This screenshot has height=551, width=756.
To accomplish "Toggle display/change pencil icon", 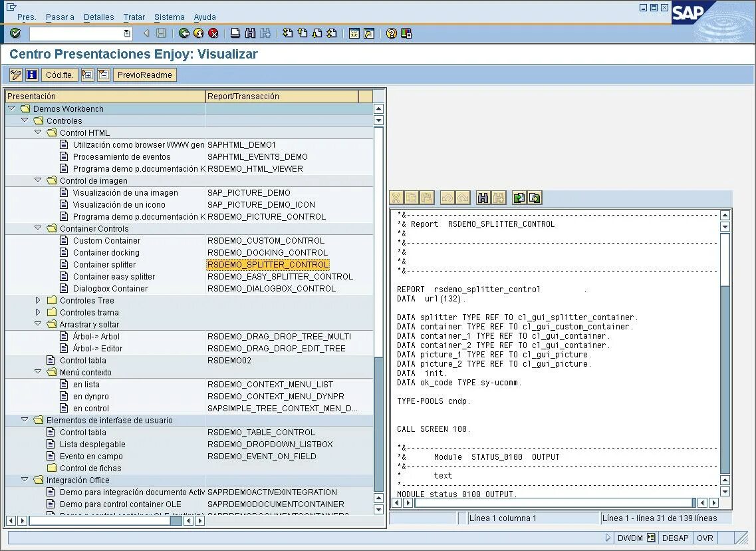I will pyautogui.click(x=16, y=75).
